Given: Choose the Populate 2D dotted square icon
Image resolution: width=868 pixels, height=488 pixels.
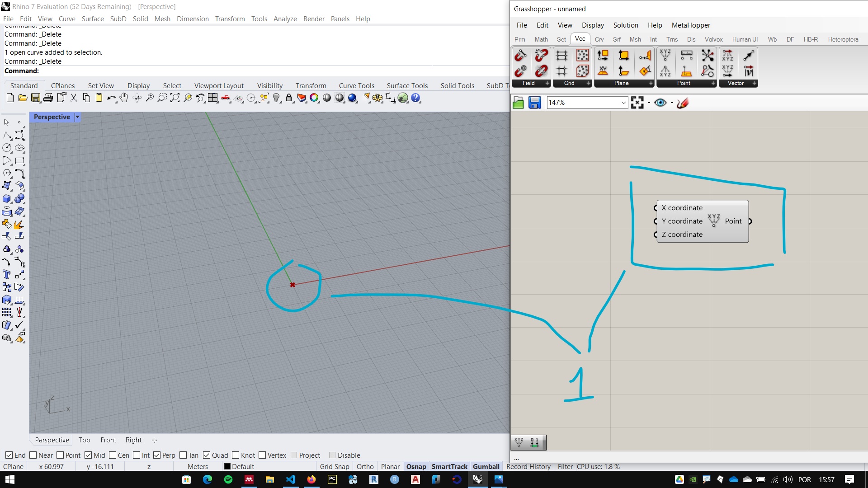Looking at the screenshot, I should tap(583, 56).
